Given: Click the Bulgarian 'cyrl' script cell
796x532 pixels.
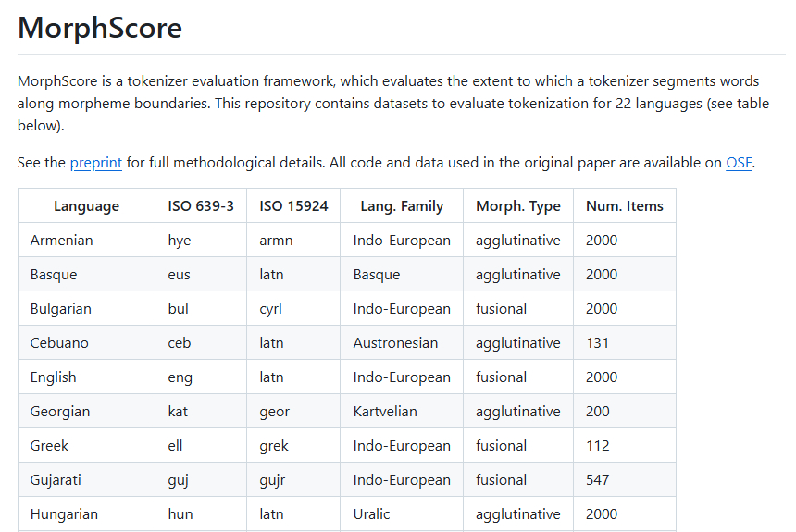Looking at the screenshot, I should 271,309.
